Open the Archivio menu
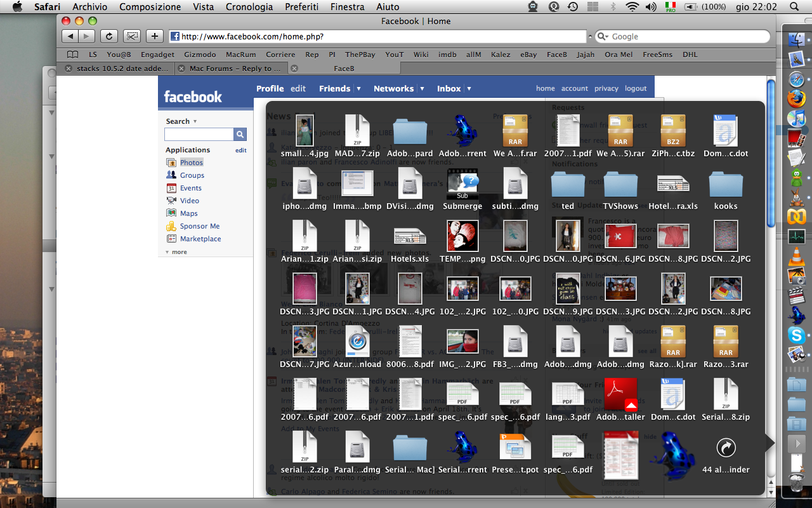This screenshot has width=812, height=508. [89, 7]
